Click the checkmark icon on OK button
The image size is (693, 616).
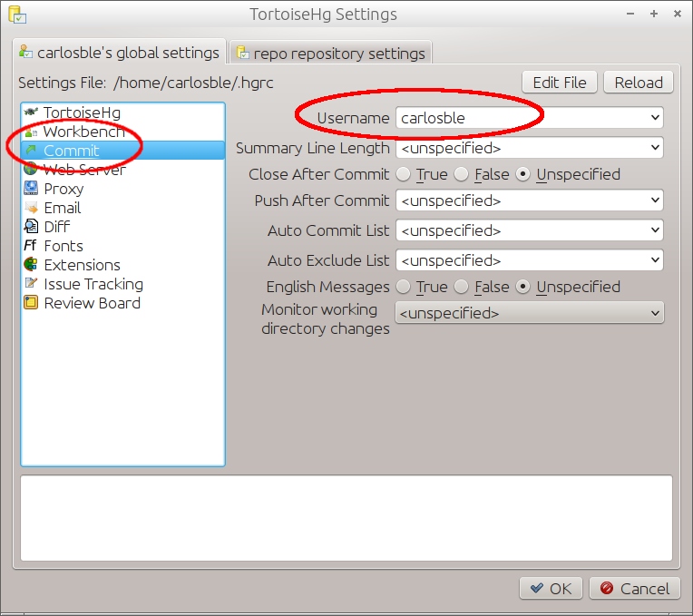[x=537, y=589]
